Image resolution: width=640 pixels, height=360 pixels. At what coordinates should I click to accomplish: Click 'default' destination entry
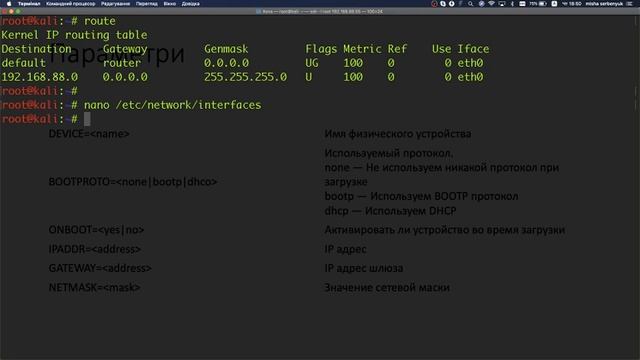[23, 63]
